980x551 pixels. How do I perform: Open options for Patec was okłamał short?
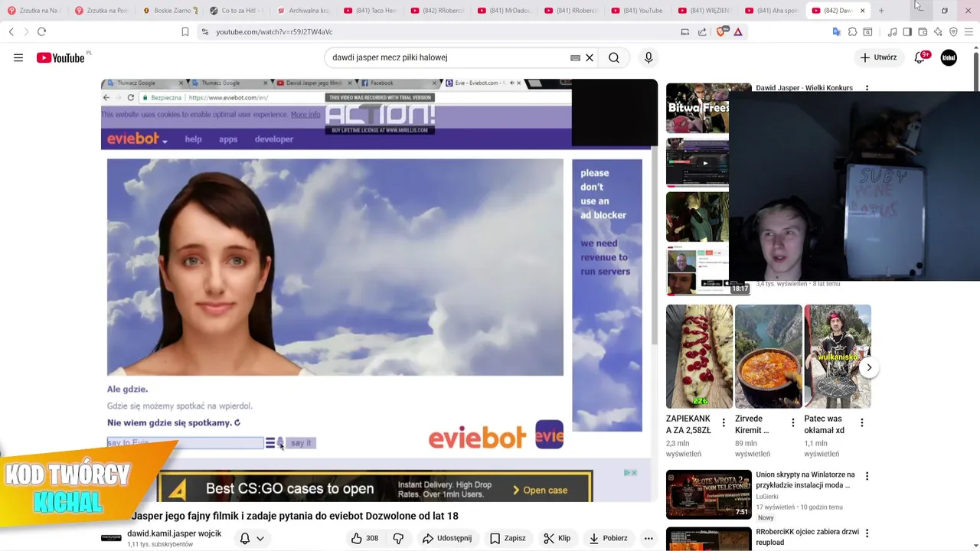coord(861,422)
